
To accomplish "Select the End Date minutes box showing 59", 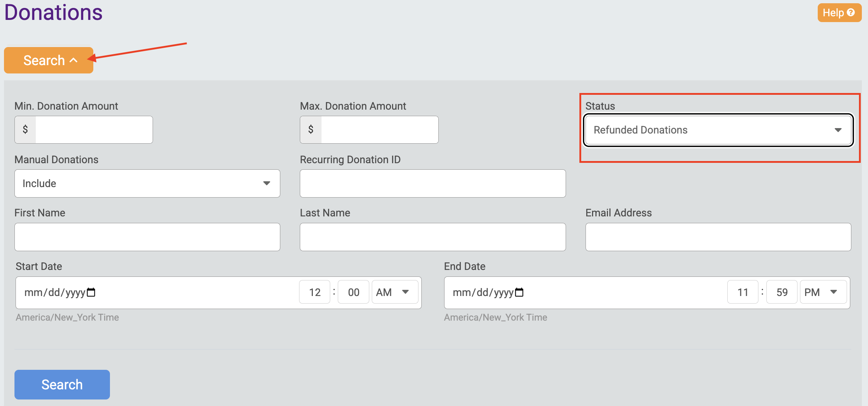I will point(782,292).
